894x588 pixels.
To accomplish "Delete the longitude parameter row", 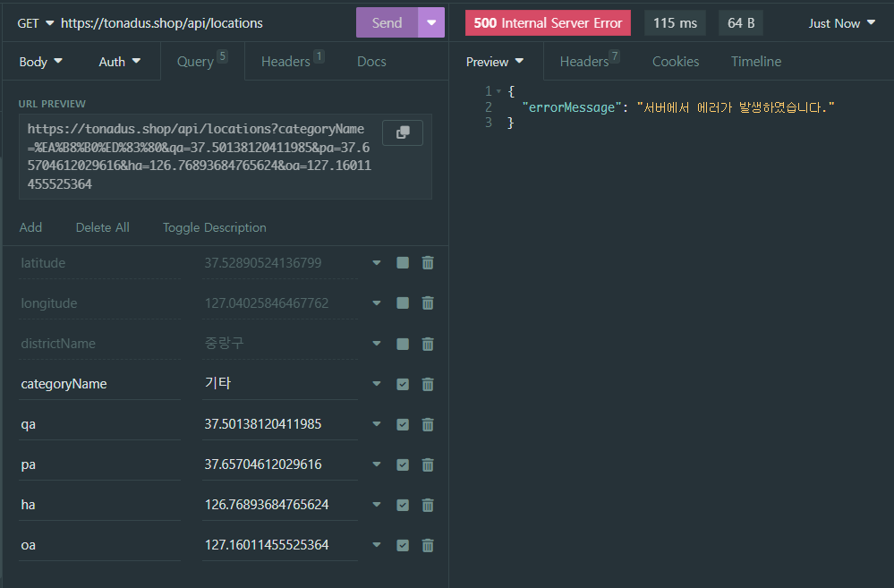I will pos(428,303).
